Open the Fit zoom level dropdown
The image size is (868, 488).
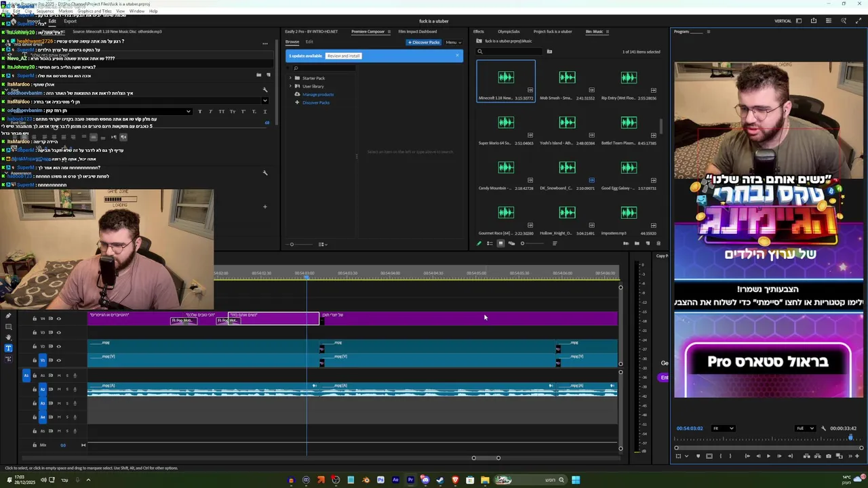(x=723, y=428)
